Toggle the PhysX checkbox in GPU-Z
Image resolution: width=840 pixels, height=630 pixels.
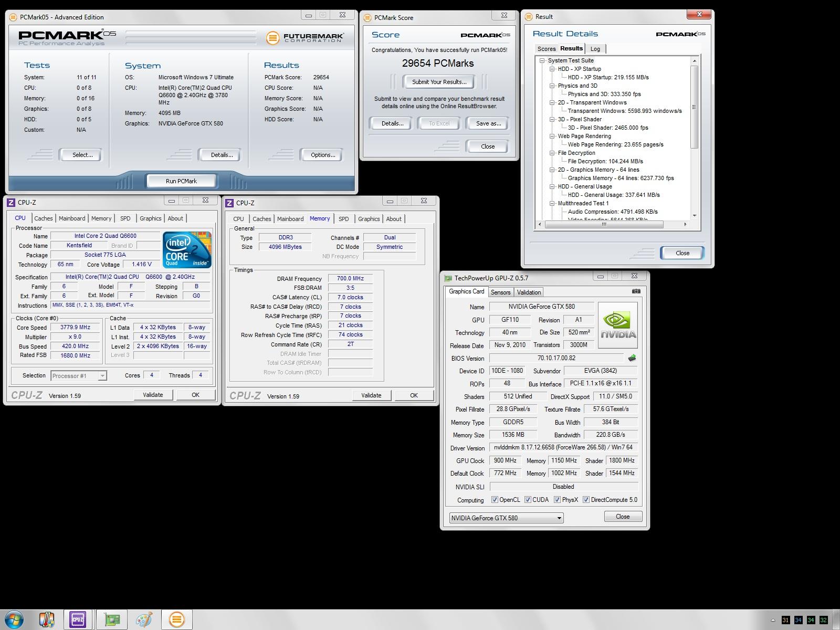(557, 500)
